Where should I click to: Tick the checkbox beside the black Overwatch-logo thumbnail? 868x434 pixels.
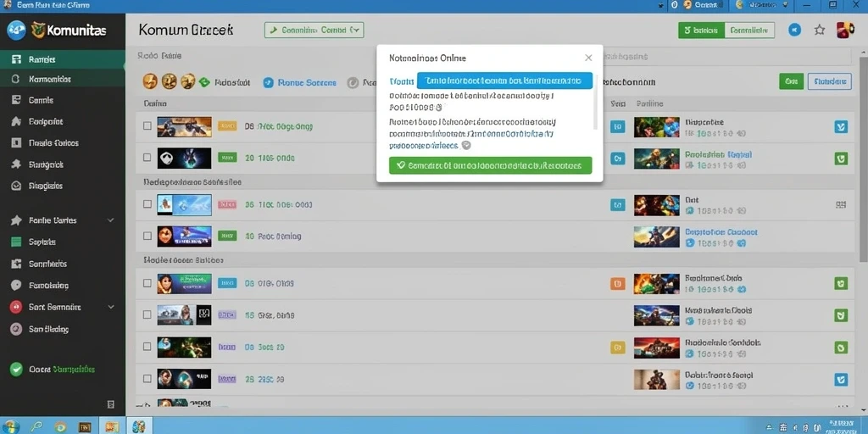(147, 157)
